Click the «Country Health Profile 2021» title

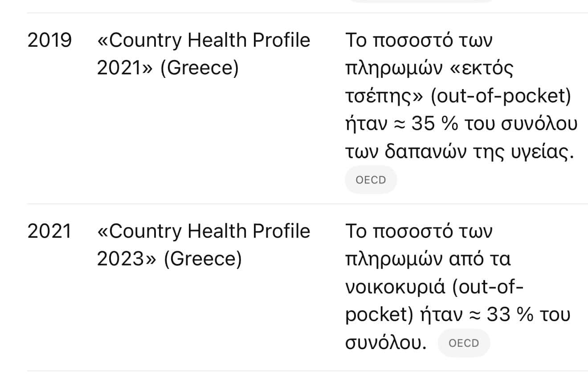pos(204,54)
